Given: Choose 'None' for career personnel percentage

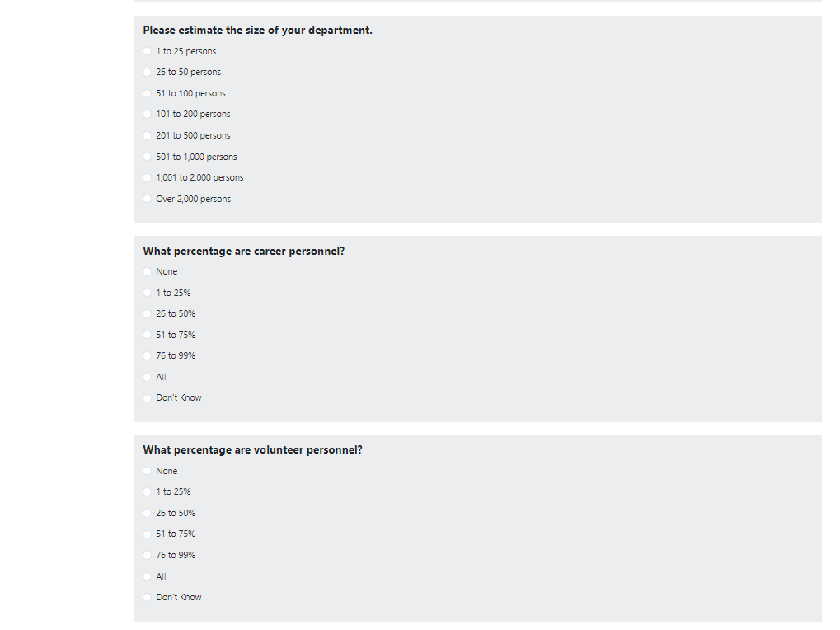Looking at the screenshot, I should click(148, 271).
